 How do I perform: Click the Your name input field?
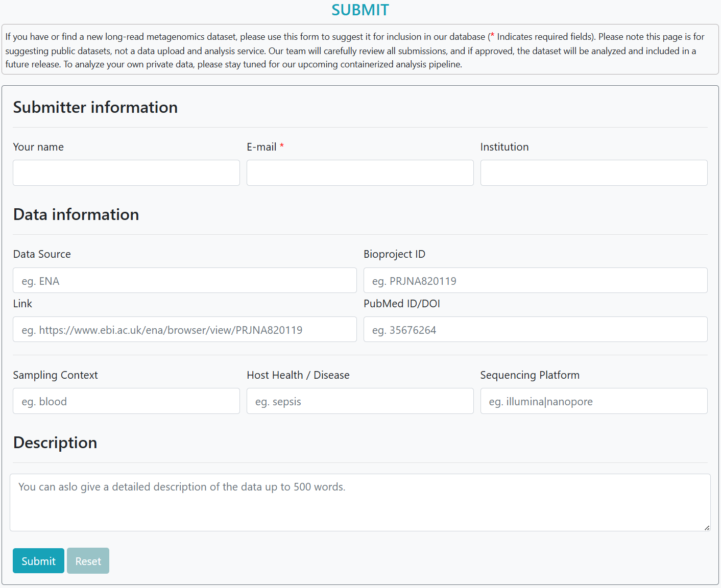point(126,173)
